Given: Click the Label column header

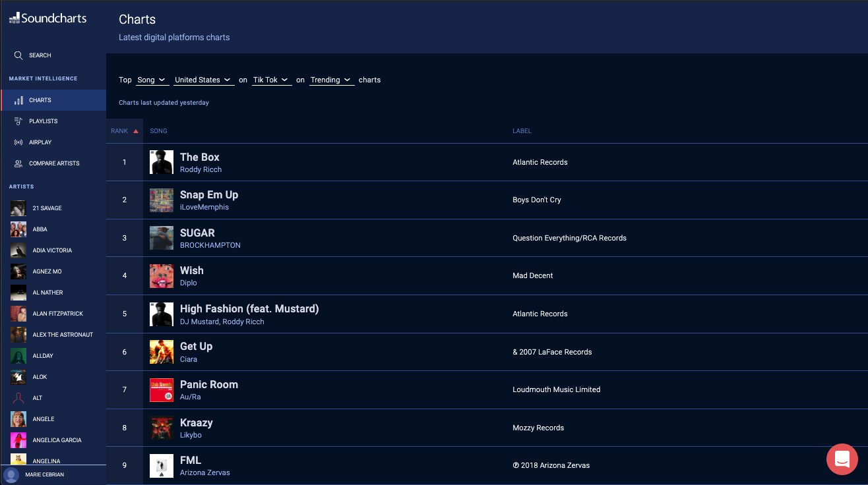Looking at the screenshot, I should [522, 131].
